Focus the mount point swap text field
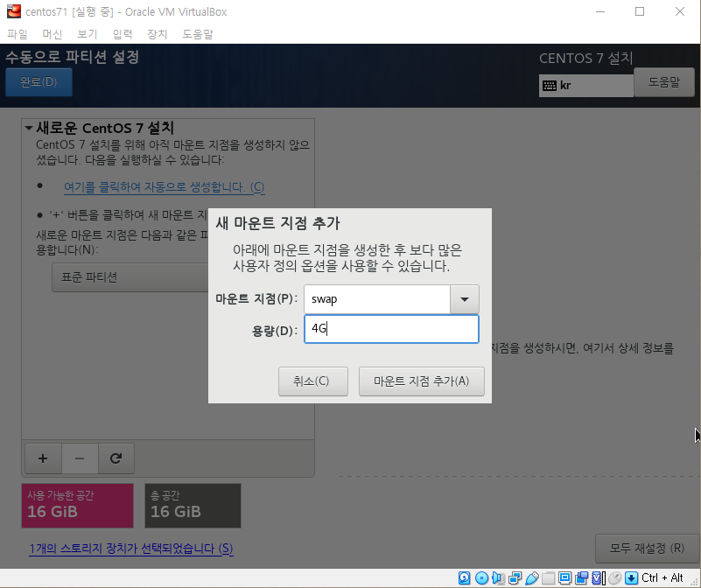Screen dimensions: 701x588 coord(377,299)
